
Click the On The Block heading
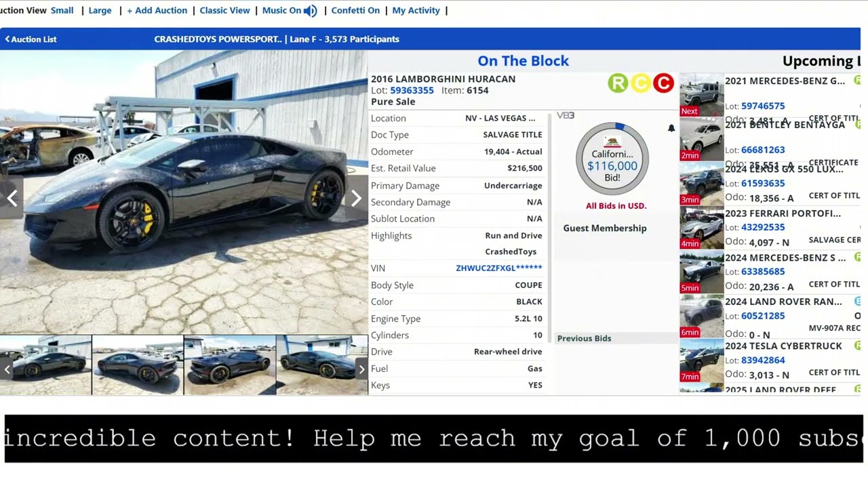523,61
